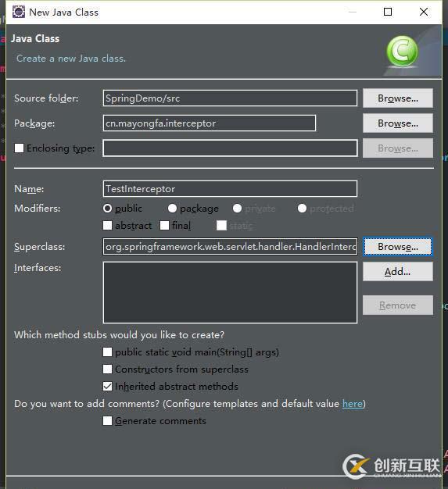The height and width of the screenshot is (489, 448).
Task: Browse for the Superclass
Action: point(398,247)
